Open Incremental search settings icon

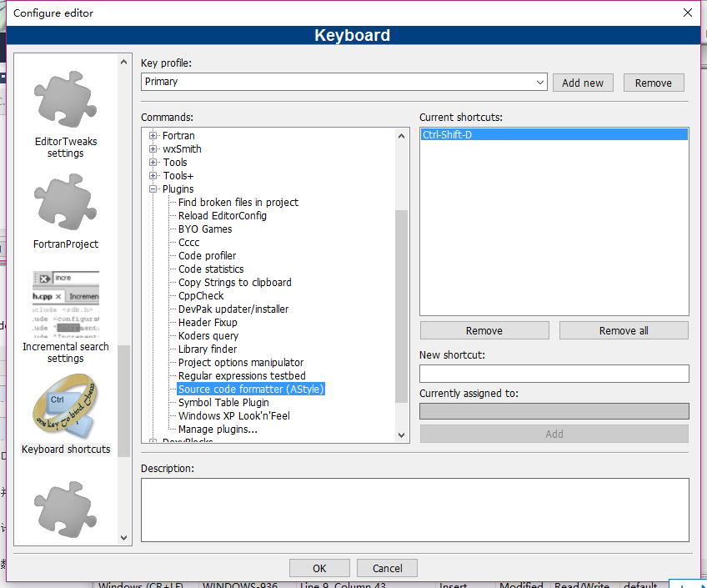click(x=66, y=304)
